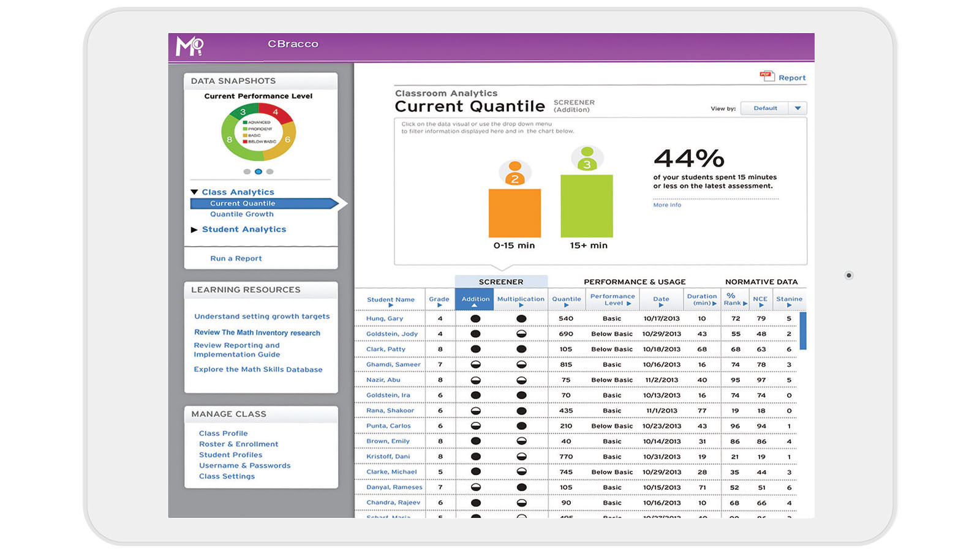The image size is (980, 551).
Task: Click the Run a Report button
Action: click(x=235, y=258)
